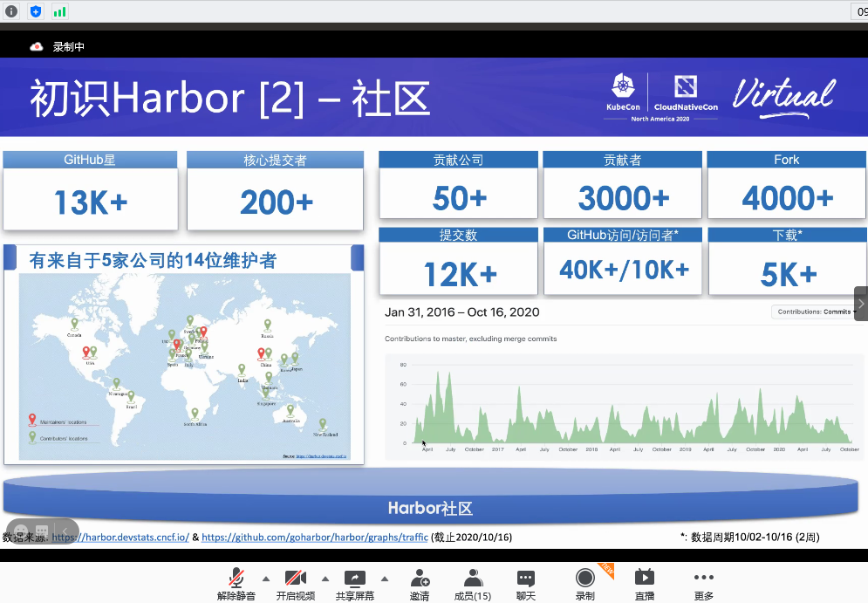
Task: Click the red USA pin on the map
Action: coord(85,353)
